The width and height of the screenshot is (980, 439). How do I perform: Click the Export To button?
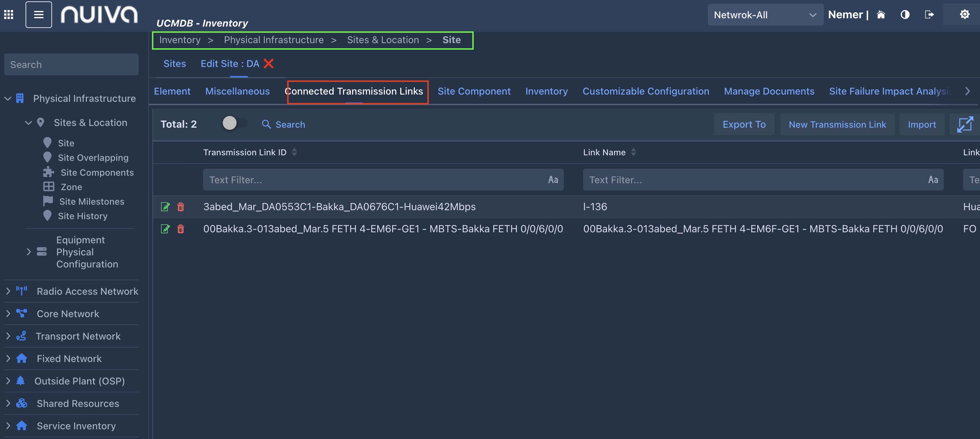pyautogui.click(x=744, y=125)
